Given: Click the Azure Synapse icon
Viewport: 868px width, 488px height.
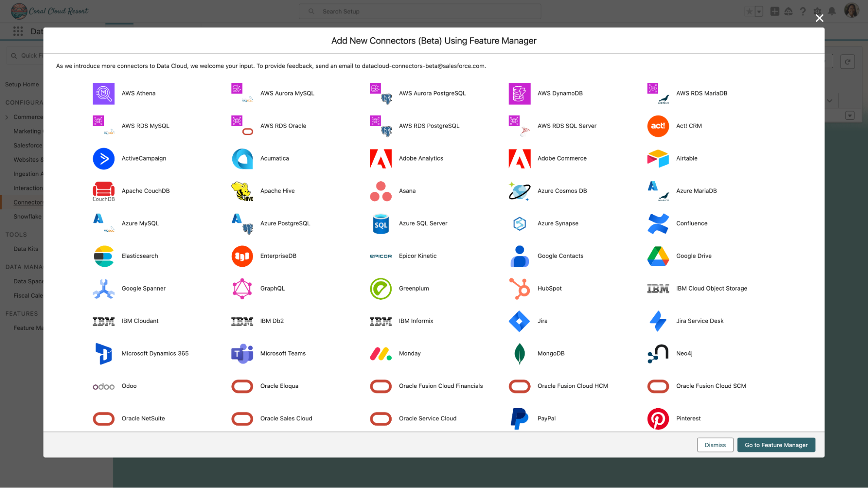Looking at the screenshot, I should point(519,223).
